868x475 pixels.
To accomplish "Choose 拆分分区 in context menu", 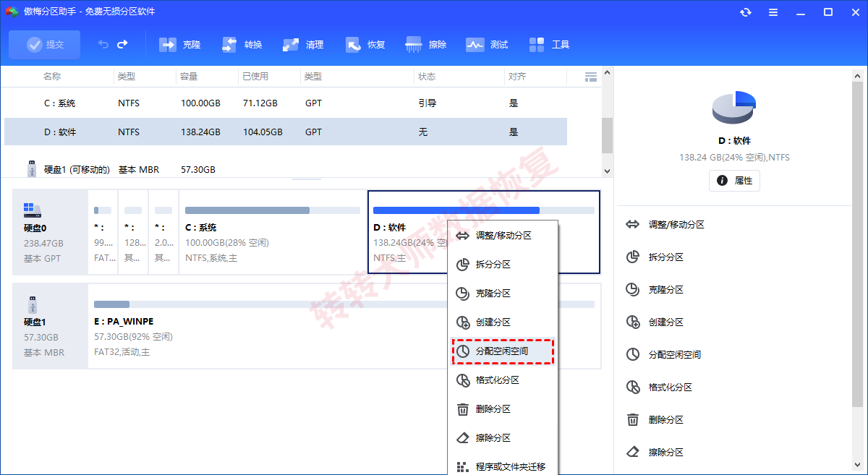I will pyautogui.click(x=503, y=265).
